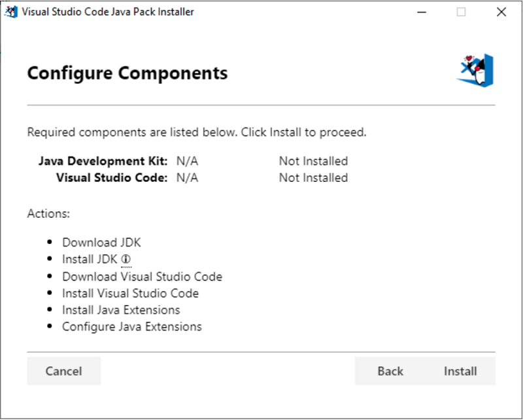Viewport: 523px width, 420px height.
Task: Click the Configure Components heading
Action: (127, 73)
